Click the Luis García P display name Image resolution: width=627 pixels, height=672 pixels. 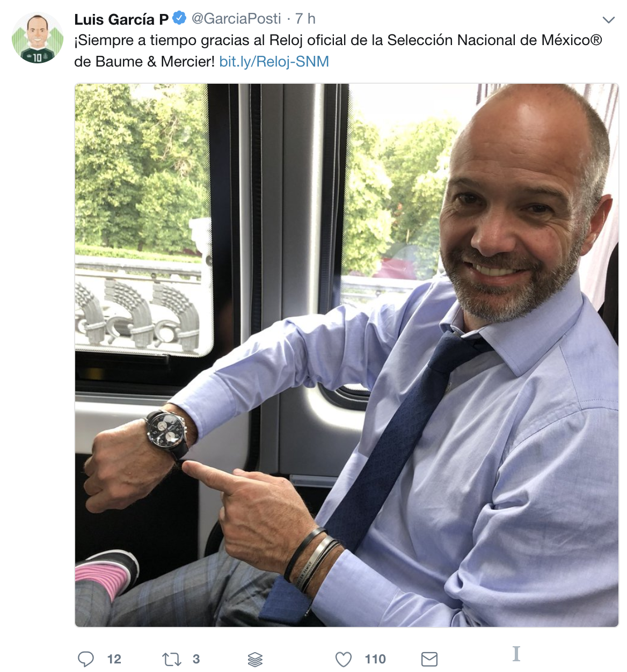(x=121, y=19)
